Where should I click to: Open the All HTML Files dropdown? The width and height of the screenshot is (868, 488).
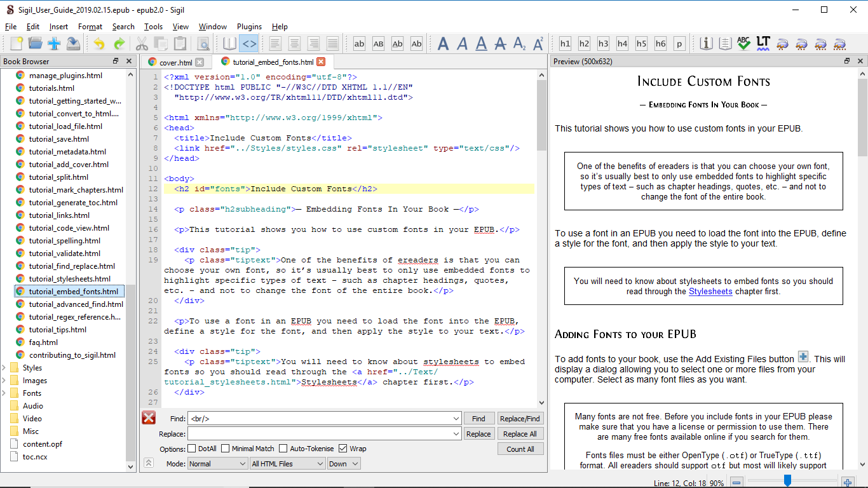coord(288,464)
